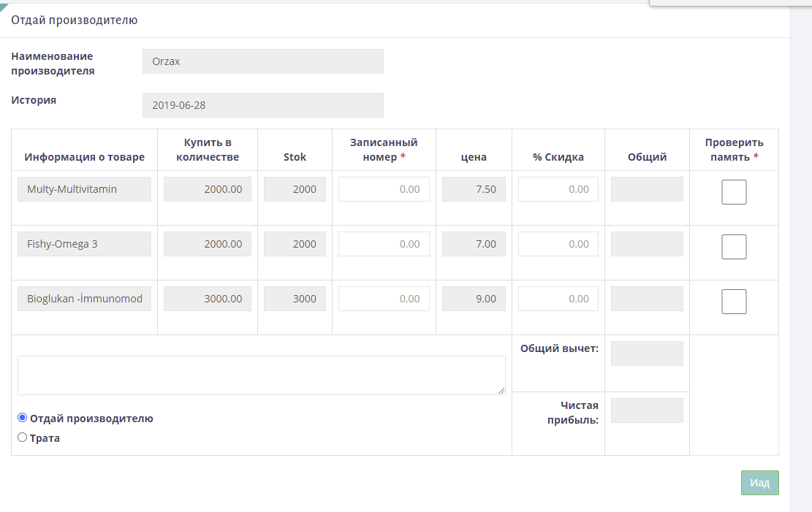
Task: Click recorded number field for Bioglukan row
Action: [x=384, y=299]
